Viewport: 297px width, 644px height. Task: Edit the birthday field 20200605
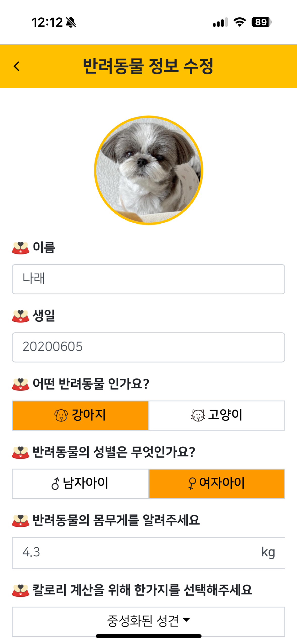tap(148, 347)
